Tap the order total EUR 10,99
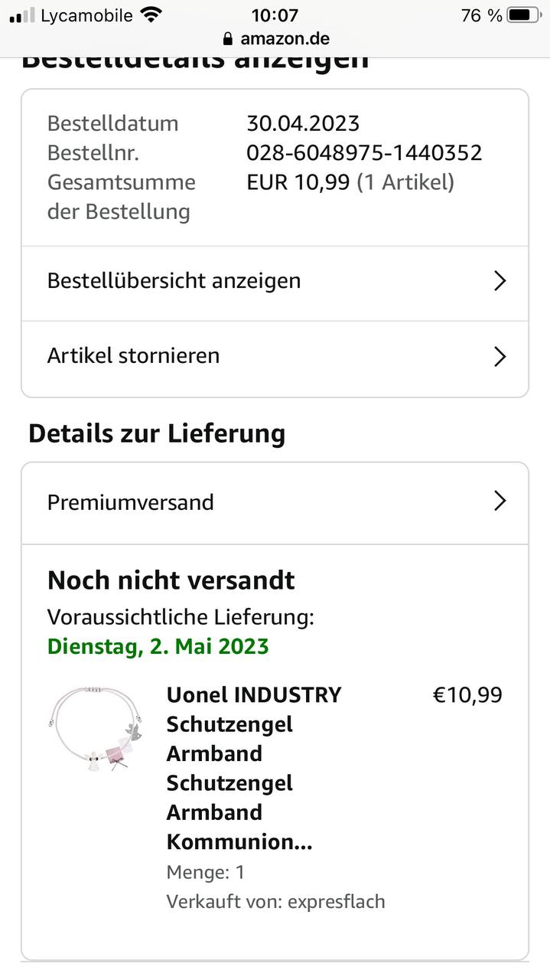The height and width of the screenshot is (980, 550). pyautogui.click(x=298, y=182)
